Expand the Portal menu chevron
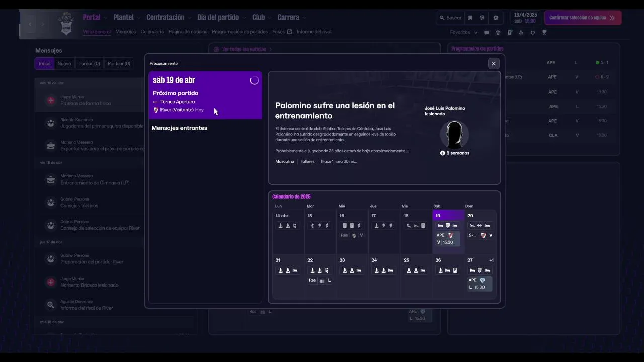Viewport: 644px width, 362px height. (106, 18)
